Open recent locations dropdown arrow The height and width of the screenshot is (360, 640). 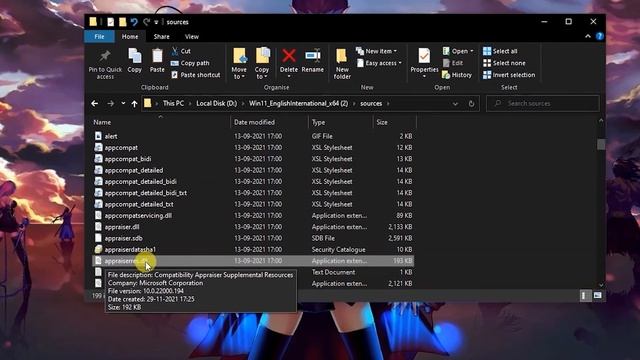(123, 104)
